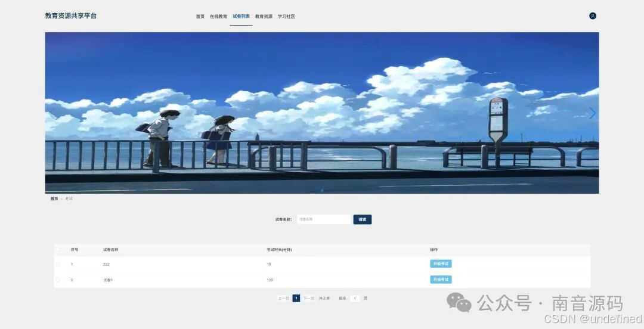Start exam 试卷1 with 开始考试 button

(441, 280)
